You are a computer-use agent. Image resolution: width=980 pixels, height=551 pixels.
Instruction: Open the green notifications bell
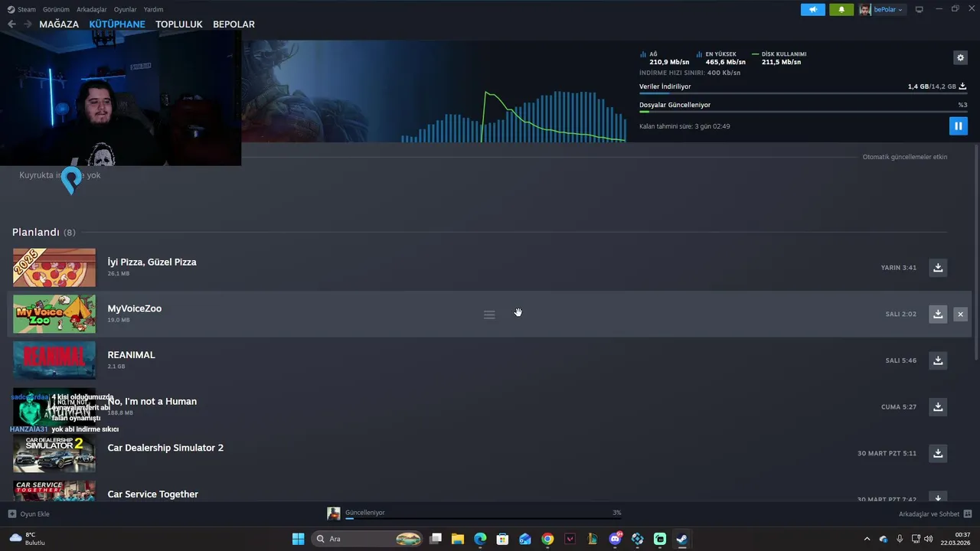[841, 9]
